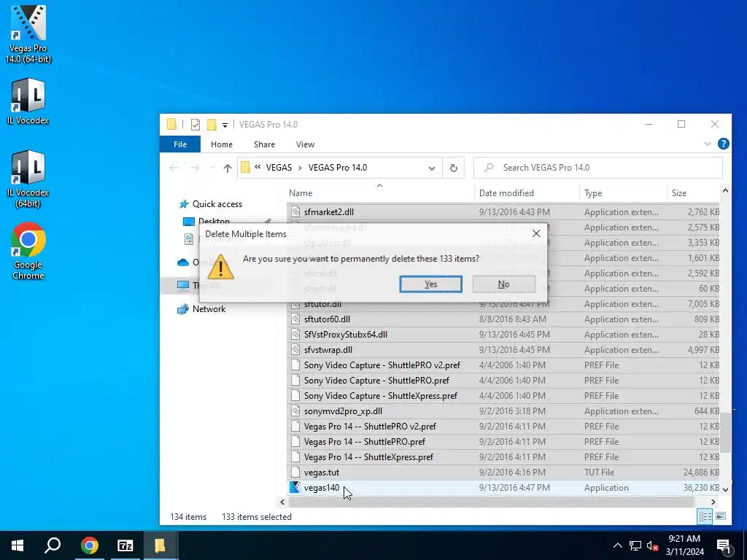Expand hidden path chevrons in address bar
This screenshot has height=560, width=747.
pyautogui.click(x=258, y=167)
